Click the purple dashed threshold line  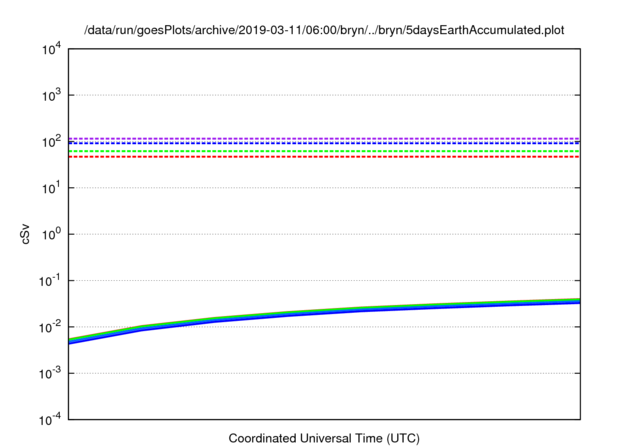click(x=324, y=139)
